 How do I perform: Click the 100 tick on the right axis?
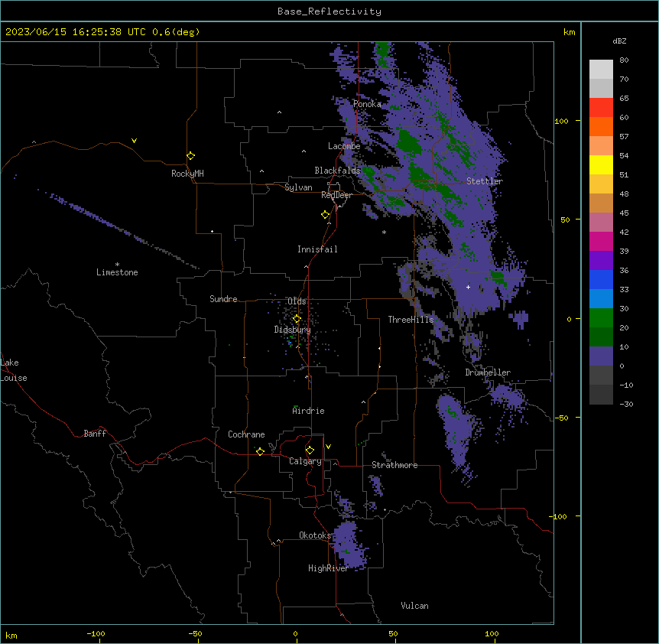coord(561,121)
